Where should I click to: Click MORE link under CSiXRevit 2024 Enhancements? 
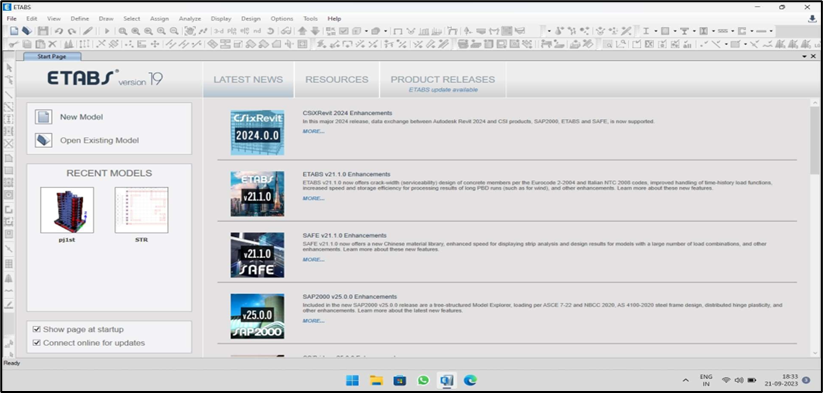313,132
